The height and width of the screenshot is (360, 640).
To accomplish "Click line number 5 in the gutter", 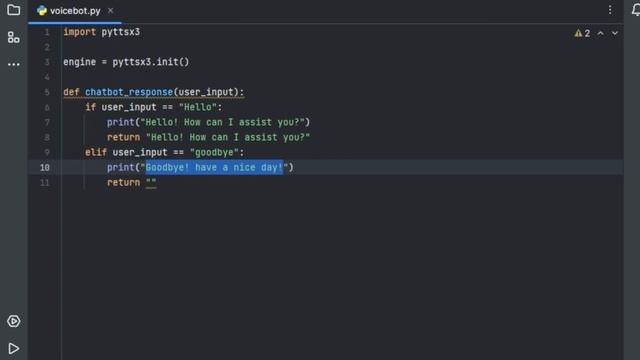I will pos(47,92).
